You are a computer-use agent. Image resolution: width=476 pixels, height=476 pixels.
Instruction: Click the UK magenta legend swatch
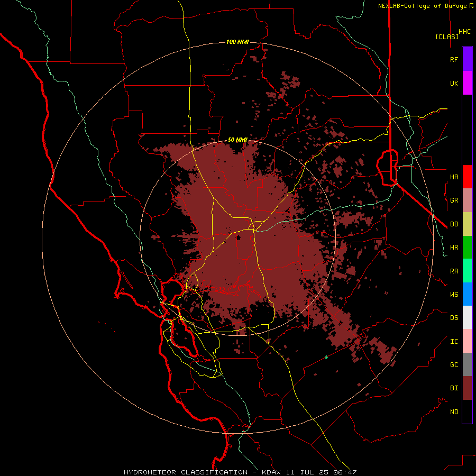point(467,83)
